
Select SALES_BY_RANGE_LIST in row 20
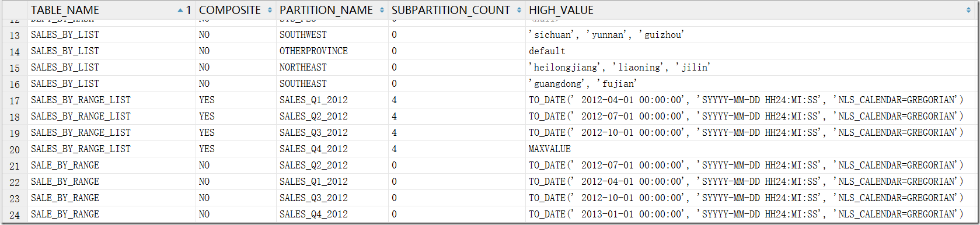coord(81,149)
